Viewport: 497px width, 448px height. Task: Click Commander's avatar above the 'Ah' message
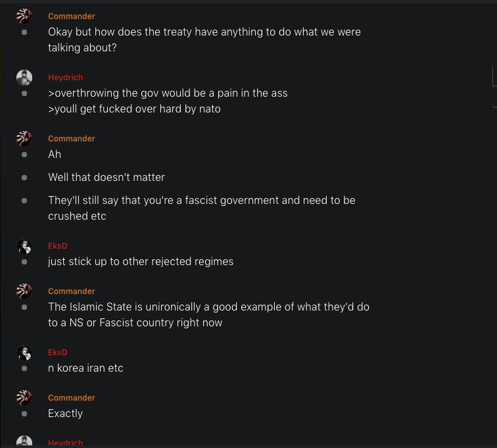tap(24, 139)
